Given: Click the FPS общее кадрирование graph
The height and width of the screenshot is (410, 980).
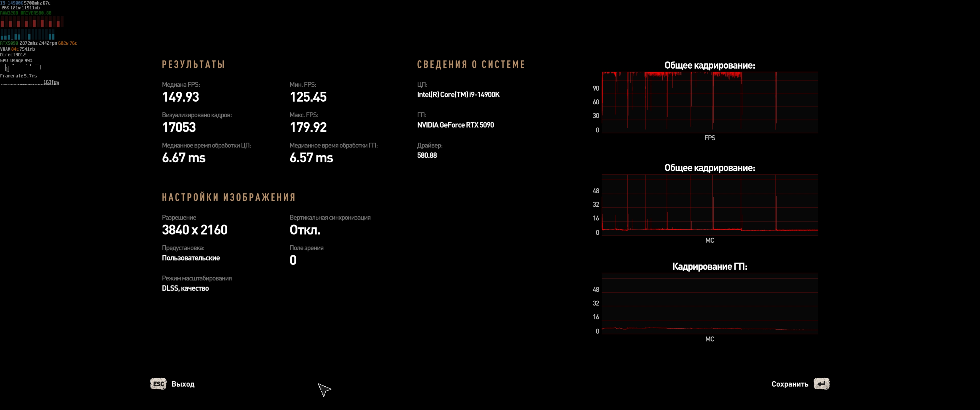Looking at the screenshot, I should click(x=710, y=102).
